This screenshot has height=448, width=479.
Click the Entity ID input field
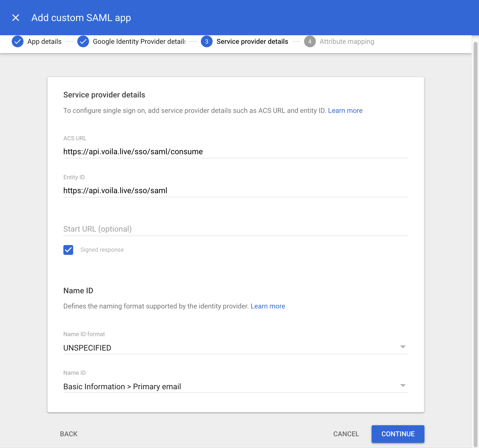[x=235, y=190]
